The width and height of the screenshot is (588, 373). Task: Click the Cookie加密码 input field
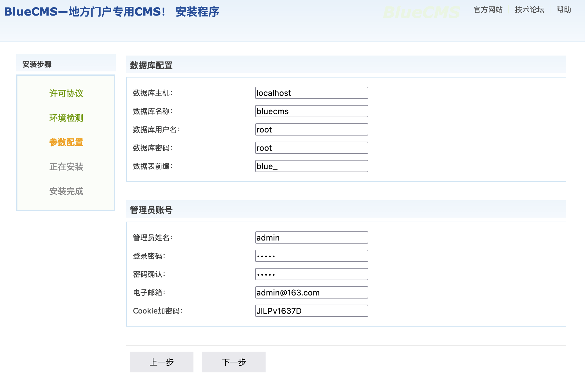pos(311,311)
